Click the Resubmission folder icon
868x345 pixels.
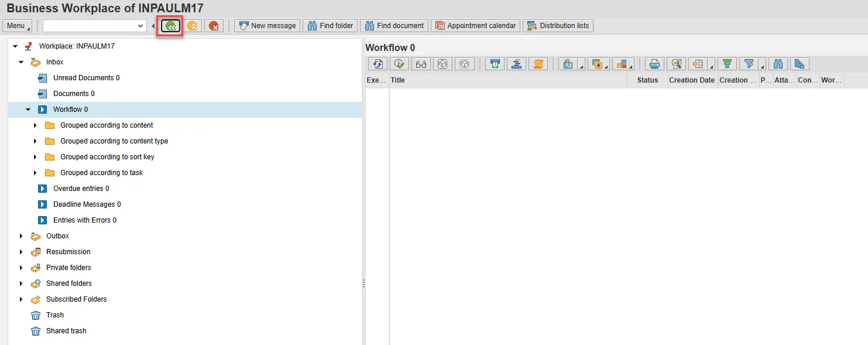coord(36,252)
